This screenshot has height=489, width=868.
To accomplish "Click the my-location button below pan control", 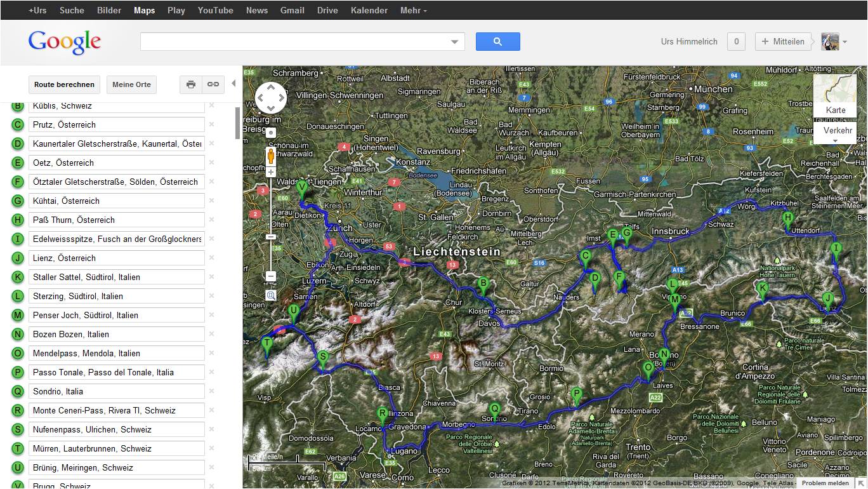I will click(x=271, y=133).
